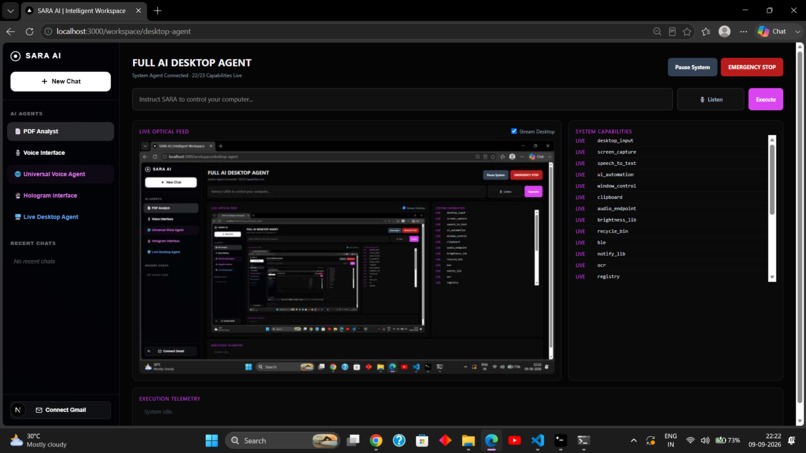The image size is (806, 453).
Task: Open the N user avatar
Action: (18, 410)
